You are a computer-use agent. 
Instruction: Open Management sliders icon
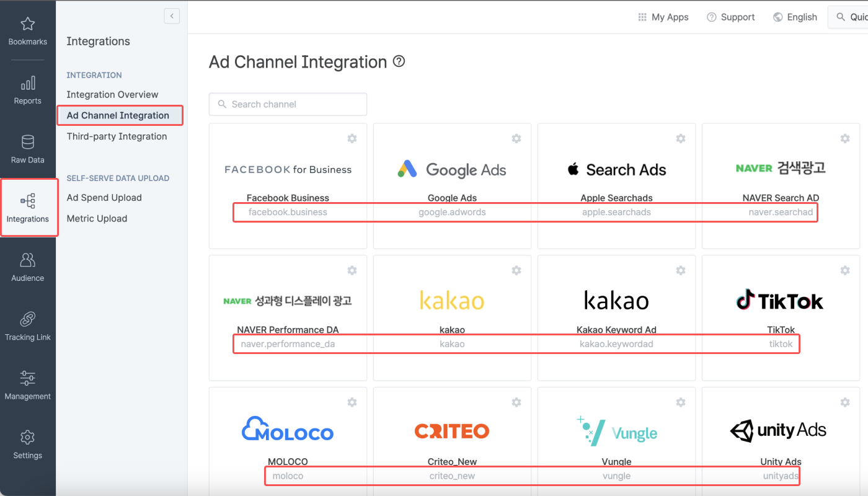(27, 378)
